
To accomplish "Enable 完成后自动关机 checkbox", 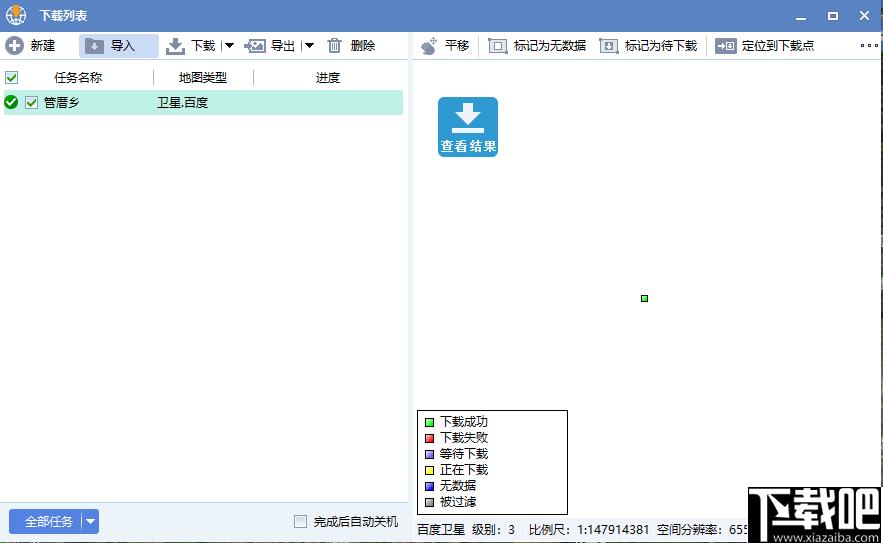I will [x=301, y=522].
